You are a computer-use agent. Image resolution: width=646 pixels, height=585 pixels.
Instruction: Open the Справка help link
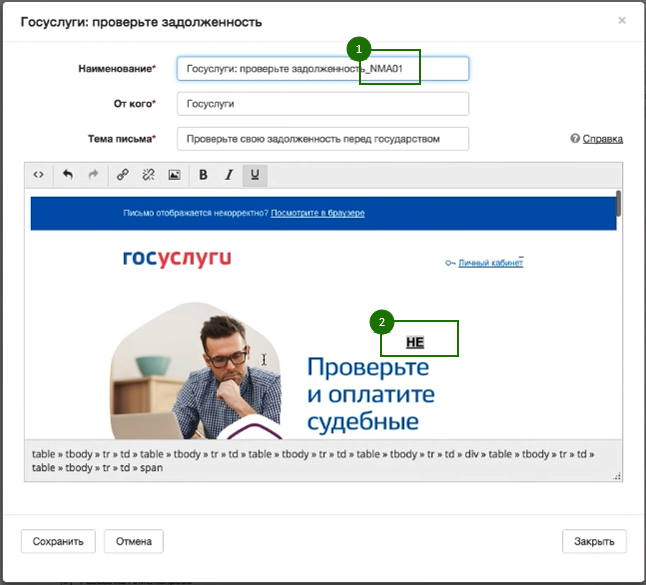(602, 139)
